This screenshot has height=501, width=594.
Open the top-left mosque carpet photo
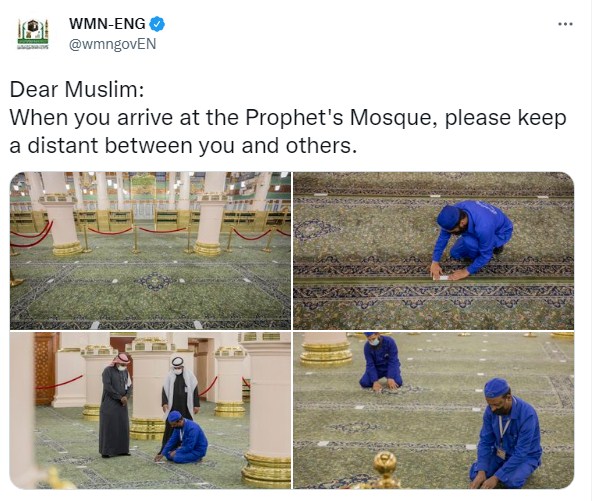click(150, 251)
